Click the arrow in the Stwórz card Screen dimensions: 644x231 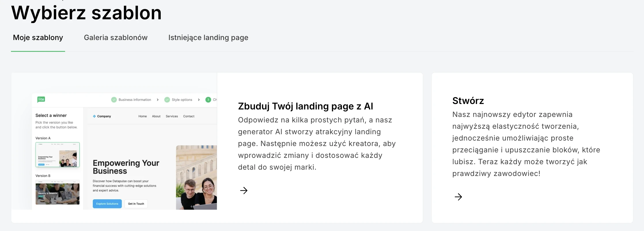[x=458, y=197]
